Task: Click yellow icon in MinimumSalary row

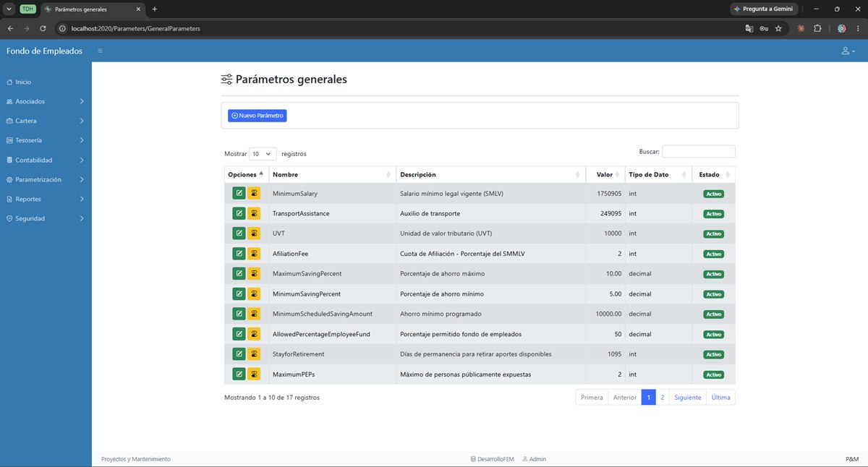Action: pyautogui.click(x=254, y=193)
